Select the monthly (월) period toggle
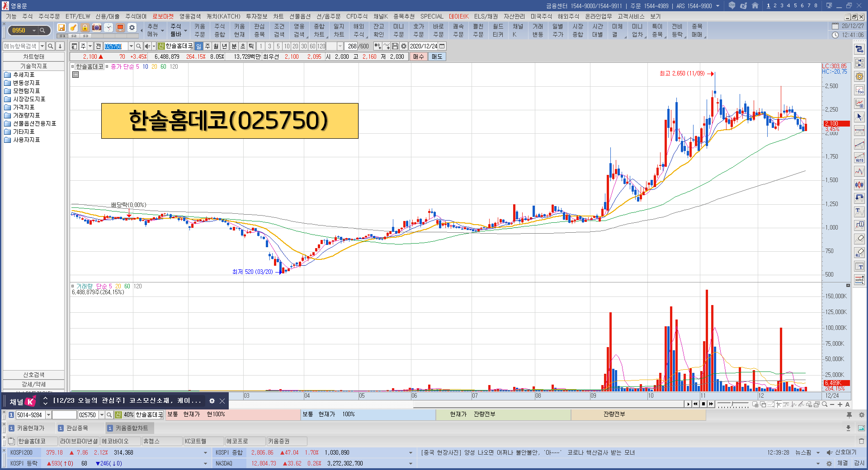 pos(216,46)
